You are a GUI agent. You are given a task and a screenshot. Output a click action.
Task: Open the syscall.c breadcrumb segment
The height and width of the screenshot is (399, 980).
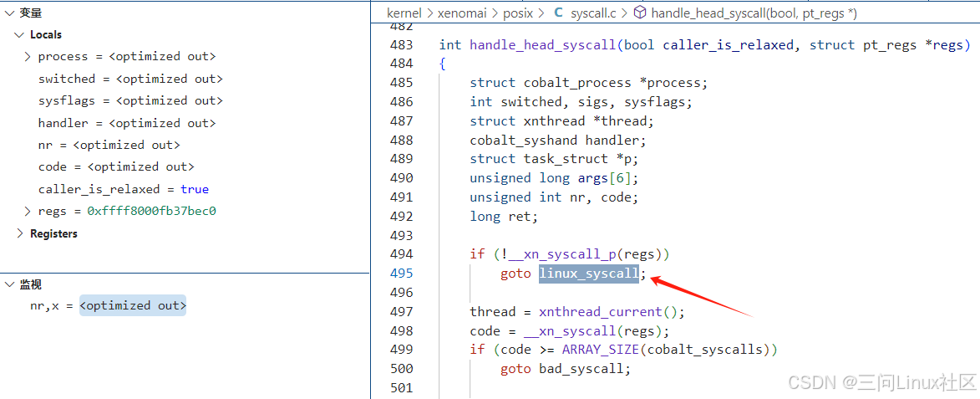click(x=593, y=13)
